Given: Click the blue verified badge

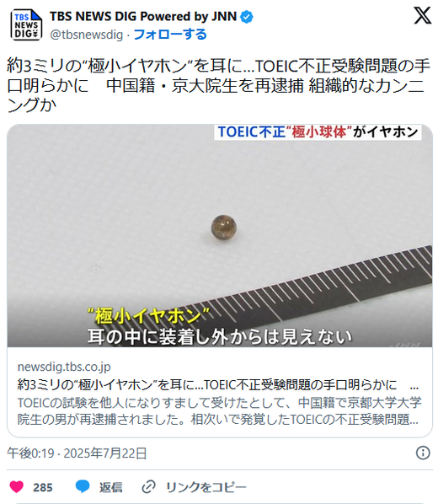Looking at the screenshot, I should pos(247,17).
